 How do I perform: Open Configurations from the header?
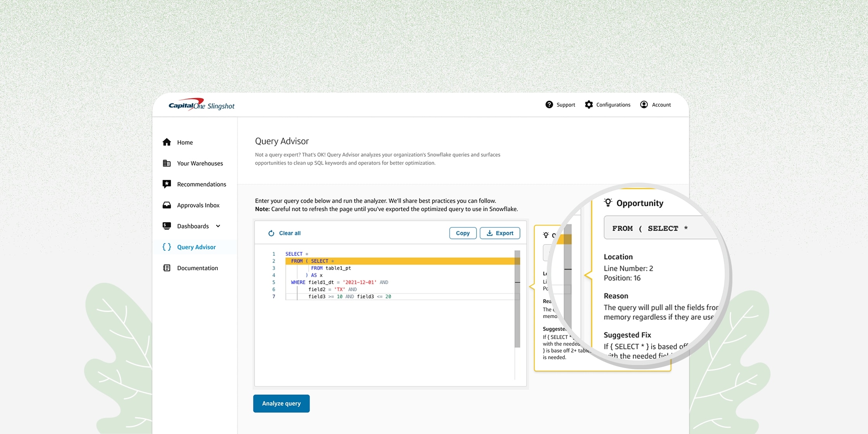click(613, 105)
